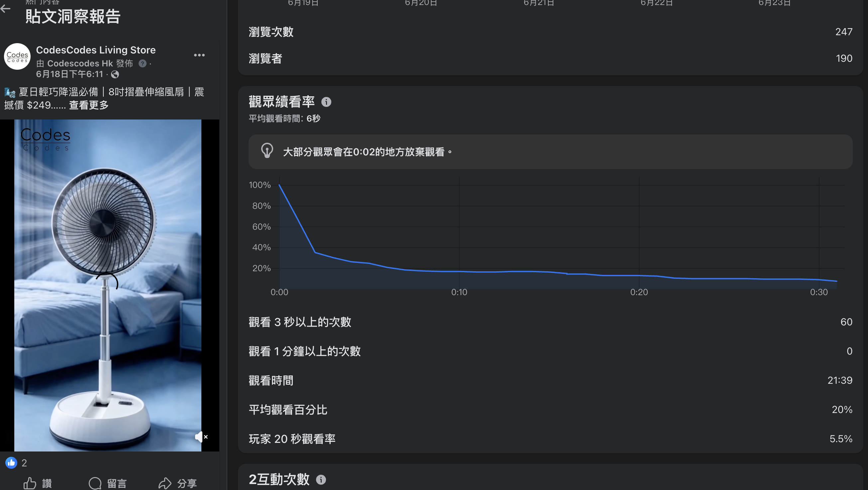Click the 瀏覽者 row label
868x490 pixels.
coord(265,58)
